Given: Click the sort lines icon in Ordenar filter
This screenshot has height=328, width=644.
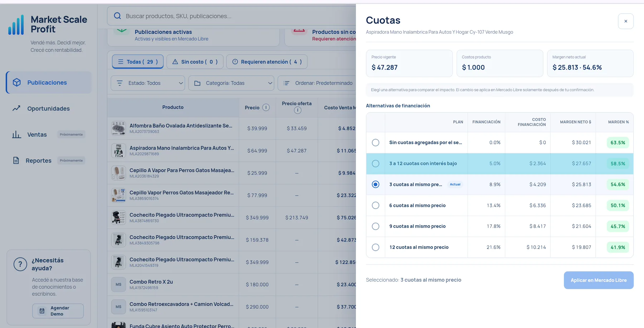Looking at the screenshot, I should pyautogui.click(x=287, y=83).
